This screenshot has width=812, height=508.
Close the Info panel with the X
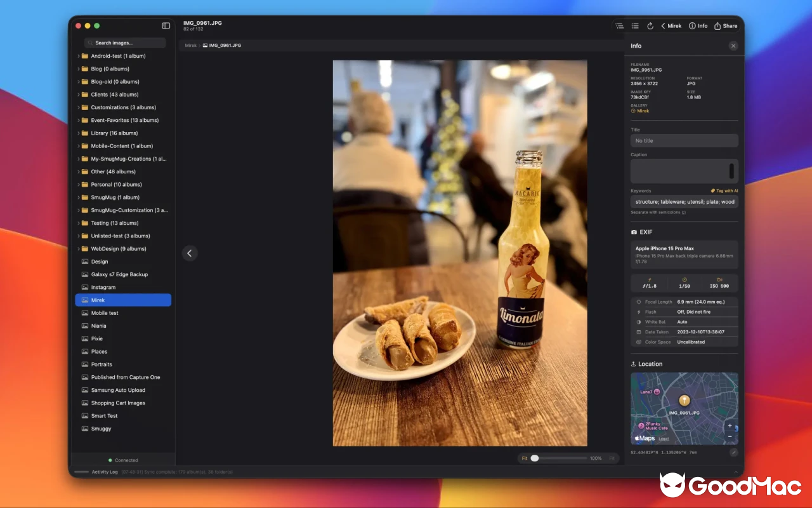pyautogui.click(x=733, y=46)
